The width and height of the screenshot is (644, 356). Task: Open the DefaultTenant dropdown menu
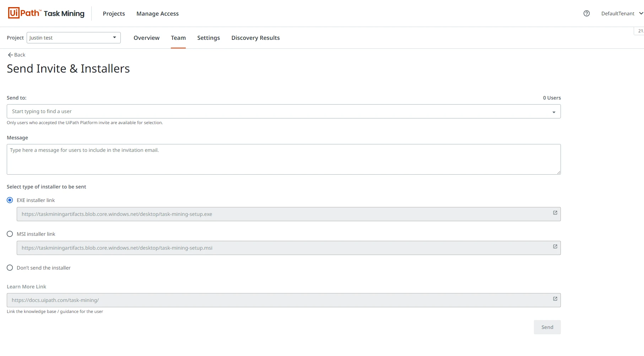click(622, 14)
